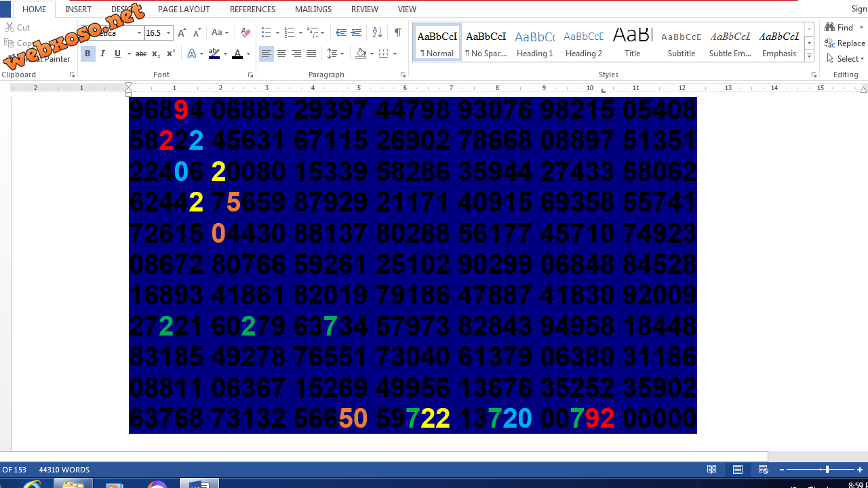Image resolution: width=868 pixels, height=488 pixels.
Task: Sort the selected text A to Z
Action: (377, 33)
